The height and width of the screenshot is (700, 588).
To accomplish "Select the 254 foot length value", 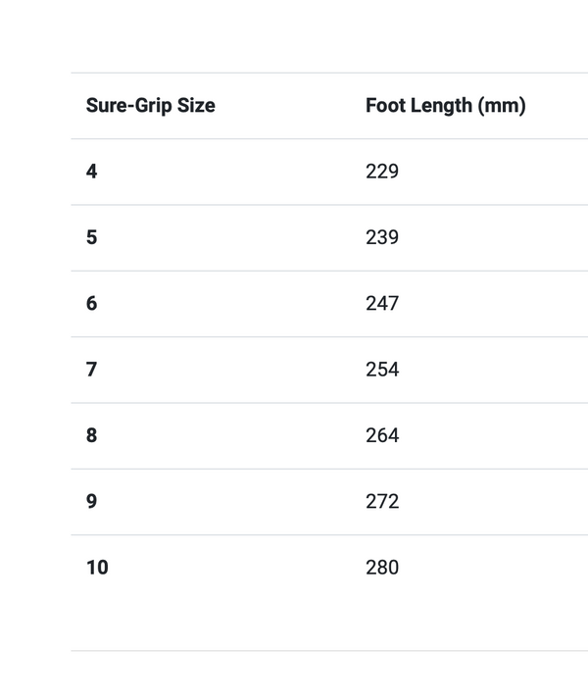I will tap(382, 370).
